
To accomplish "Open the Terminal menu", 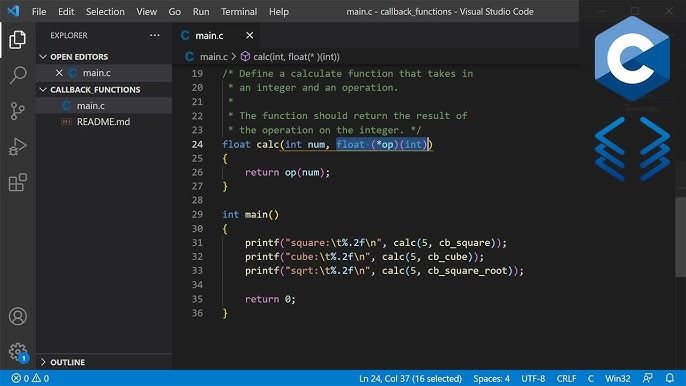I will point(239,12).
